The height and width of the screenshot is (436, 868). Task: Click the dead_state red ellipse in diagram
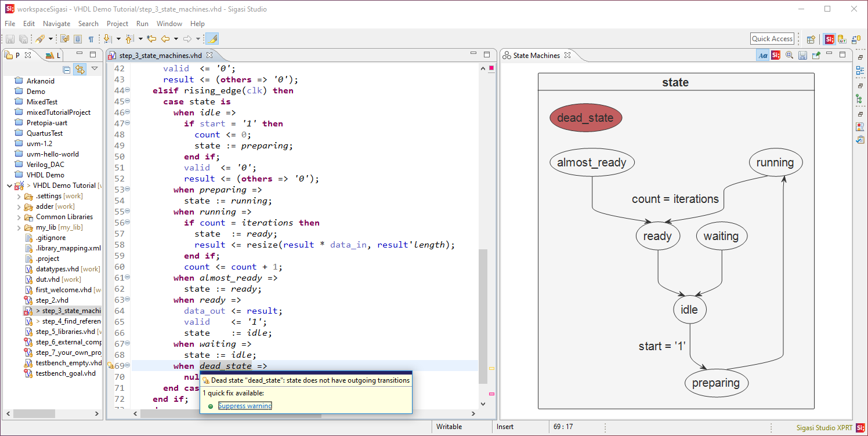(585, 118)
